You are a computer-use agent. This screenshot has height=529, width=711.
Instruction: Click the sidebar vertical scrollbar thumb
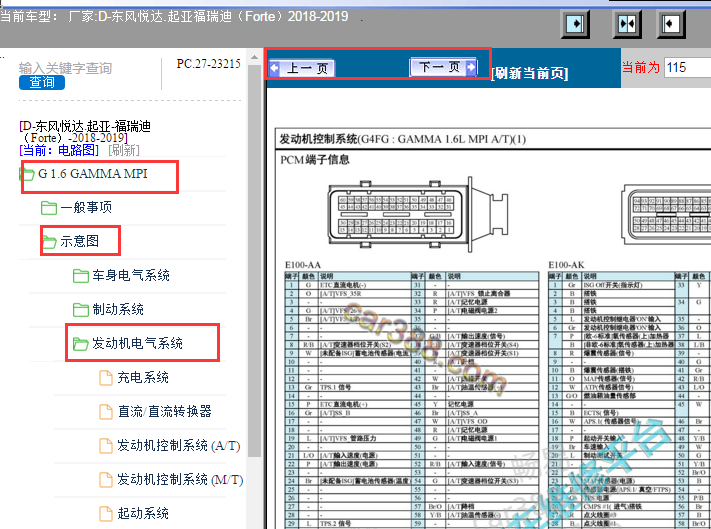[x=254, y=261]
